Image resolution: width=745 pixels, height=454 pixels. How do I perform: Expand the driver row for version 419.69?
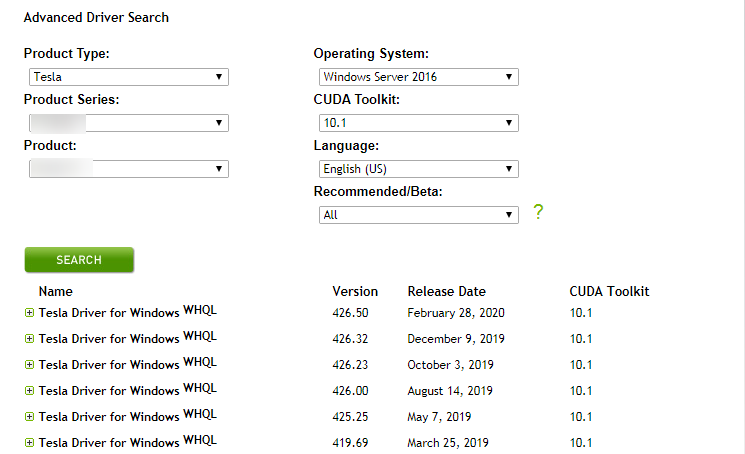pos(29,443)
